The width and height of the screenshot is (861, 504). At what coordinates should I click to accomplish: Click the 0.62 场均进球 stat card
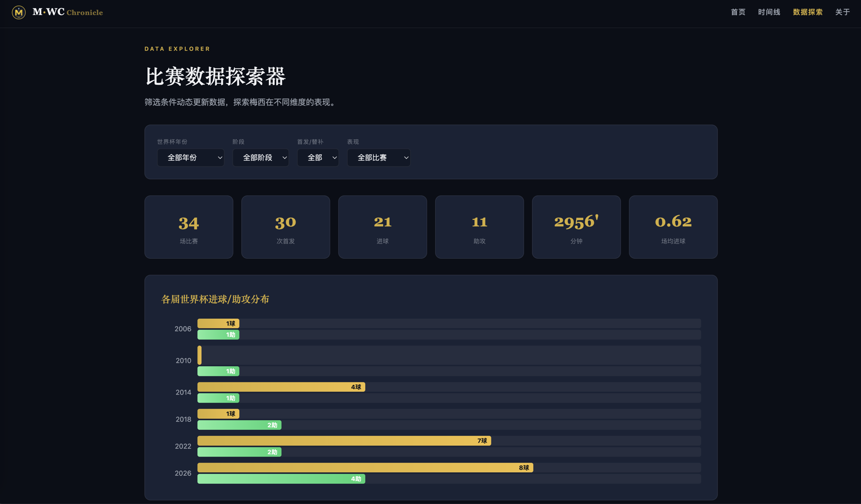pyautogui.click(x=673, y=227)
